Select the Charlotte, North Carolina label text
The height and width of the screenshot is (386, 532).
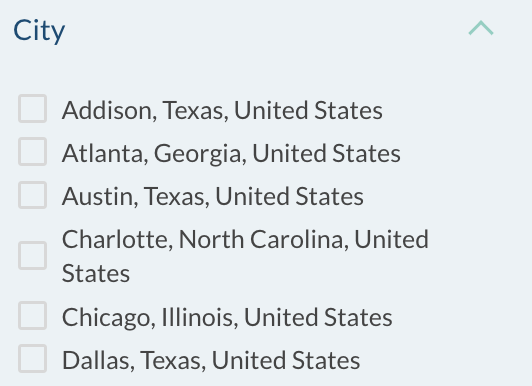pos(245,256)
